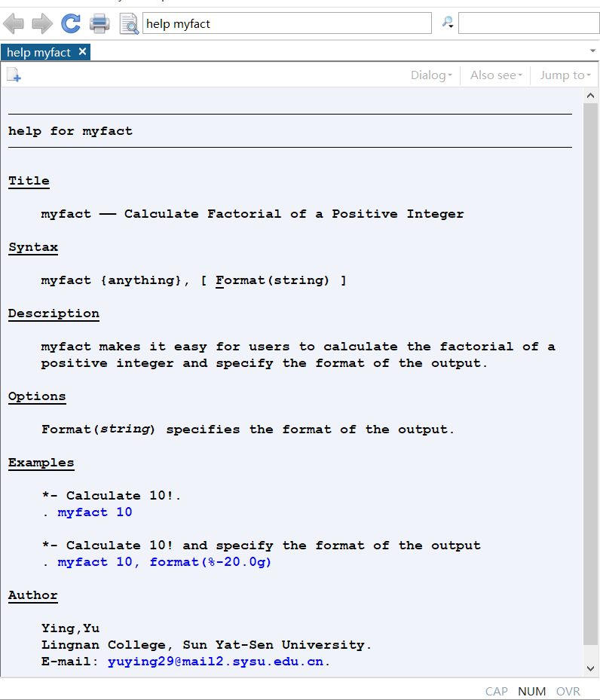Click the NUM status bar indicator
The height and width of the screenshot is (700, 600).
(531, 691)
